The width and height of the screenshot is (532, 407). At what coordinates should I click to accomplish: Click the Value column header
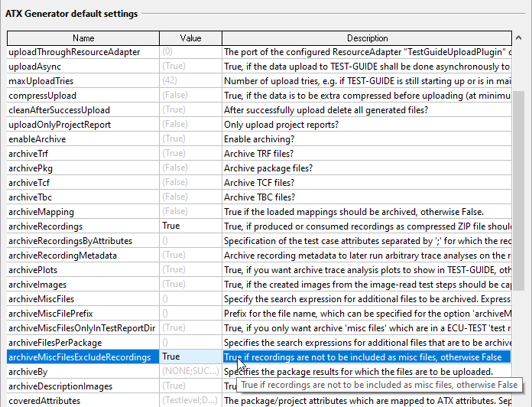point(190,37)
